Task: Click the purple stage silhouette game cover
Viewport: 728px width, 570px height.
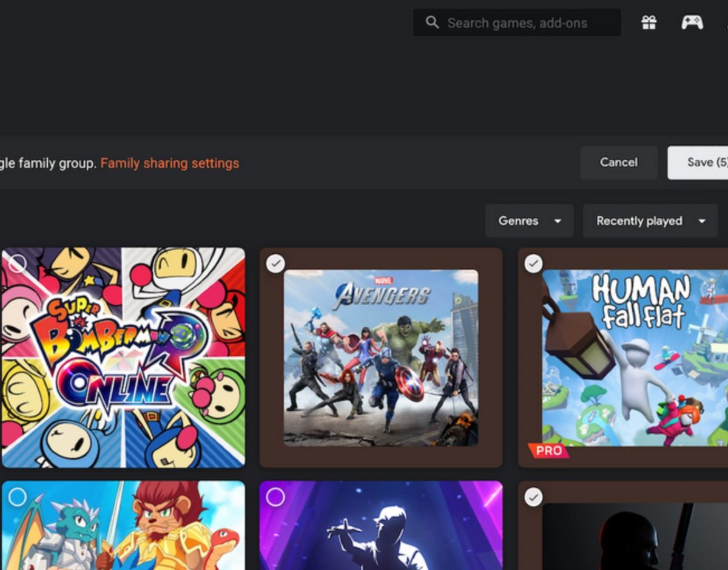Action: [x=381, y=526]
